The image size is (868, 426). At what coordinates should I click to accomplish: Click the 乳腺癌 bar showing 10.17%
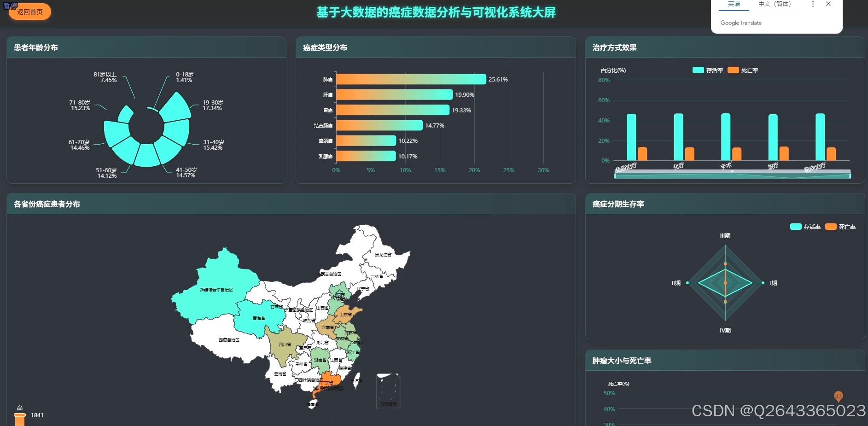click(366, 156)
